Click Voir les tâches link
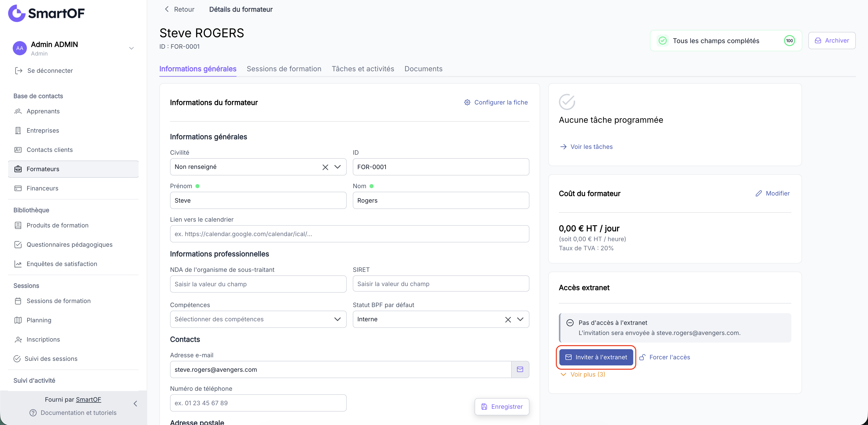Screen dimensions: 868x425 pyautogui.click(x=586, y=147)
